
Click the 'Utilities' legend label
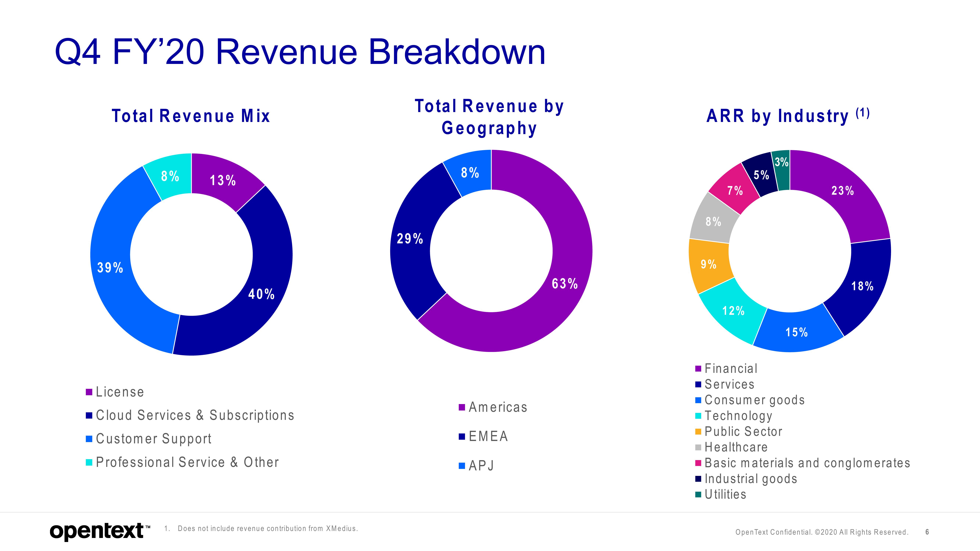click(725, 494)
